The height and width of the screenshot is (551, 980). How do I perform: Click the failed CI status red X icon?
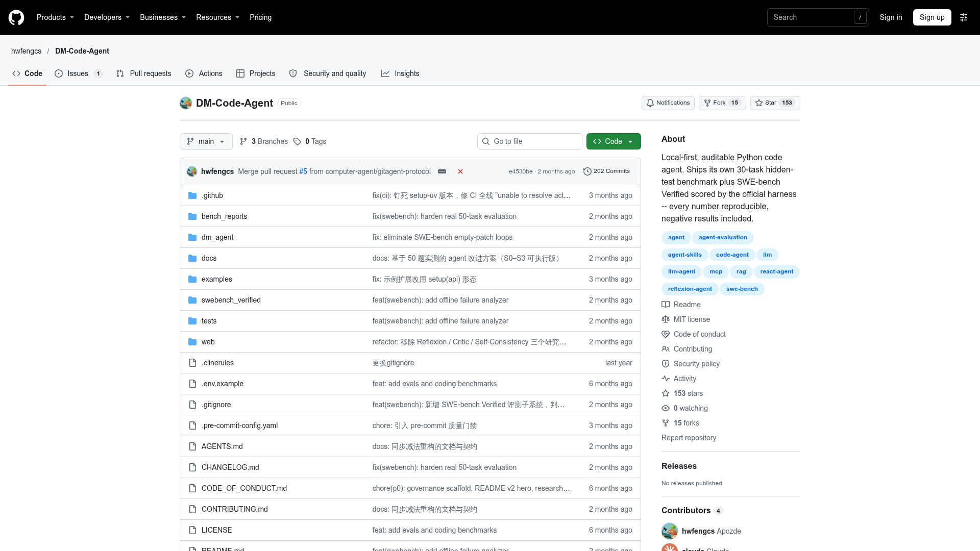click(x=460, y=171)
